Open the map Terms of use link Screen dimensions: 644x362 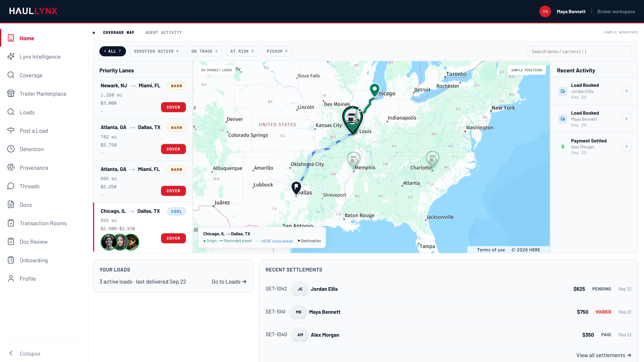pos(491,250)
